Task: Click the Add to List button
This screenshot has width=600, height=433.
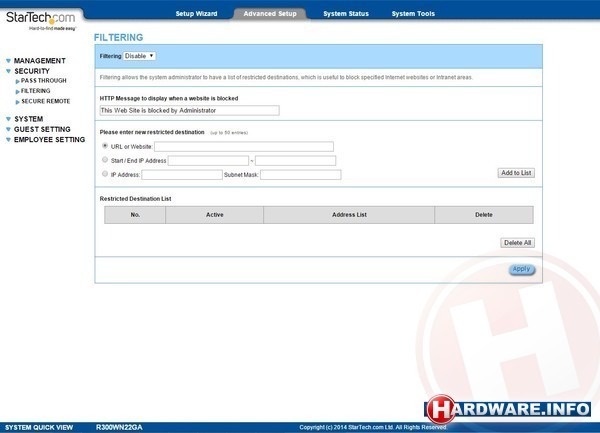Action: click(516, 173)
